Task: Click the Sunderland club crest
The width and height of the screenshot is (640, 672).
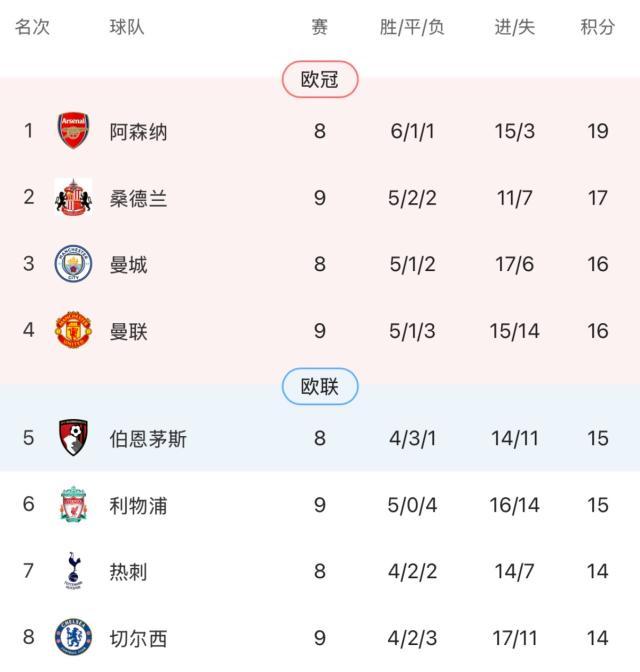Action: coord(73,198)
